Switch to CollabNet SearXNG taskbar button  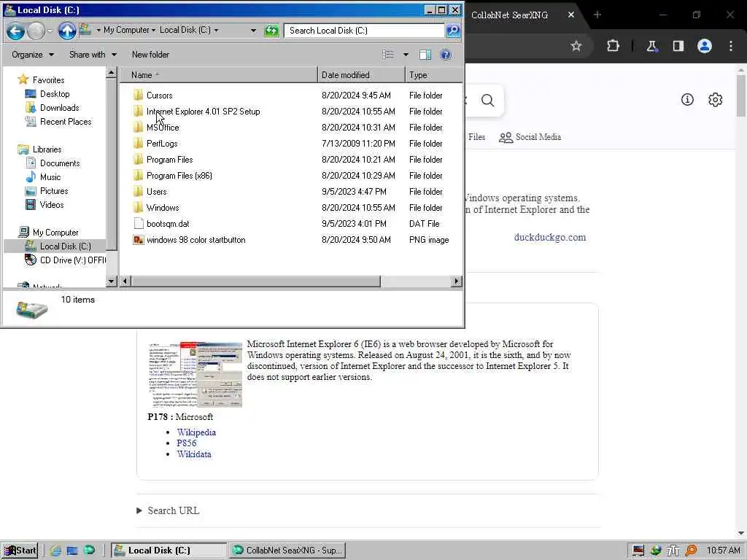(x=287, y=551)
